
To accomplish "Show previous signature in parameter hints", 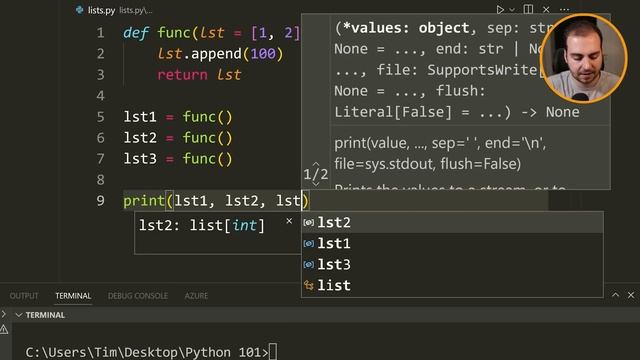I will pos(316,164).
